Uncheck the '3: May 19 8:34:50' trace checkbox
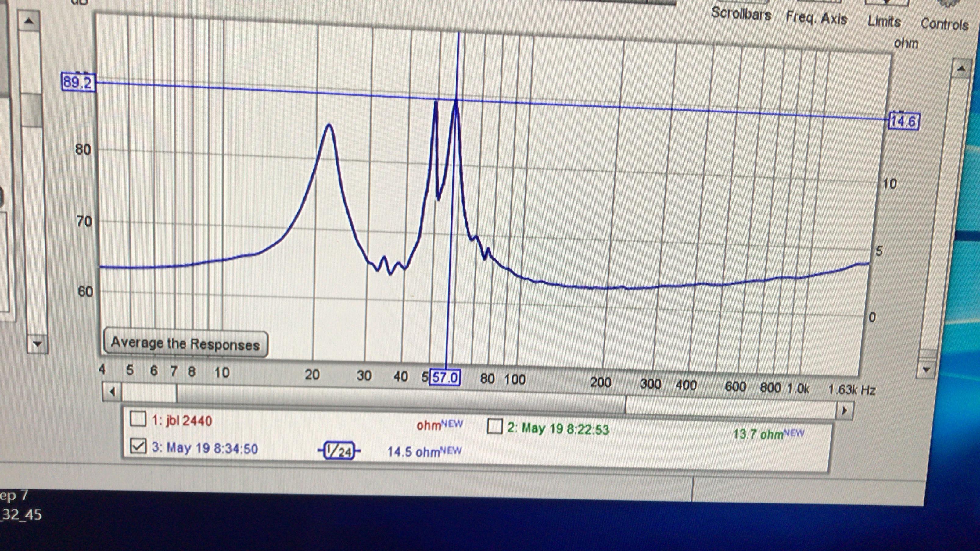The width and height of the screenshot is (980, 551). point(138,446)
